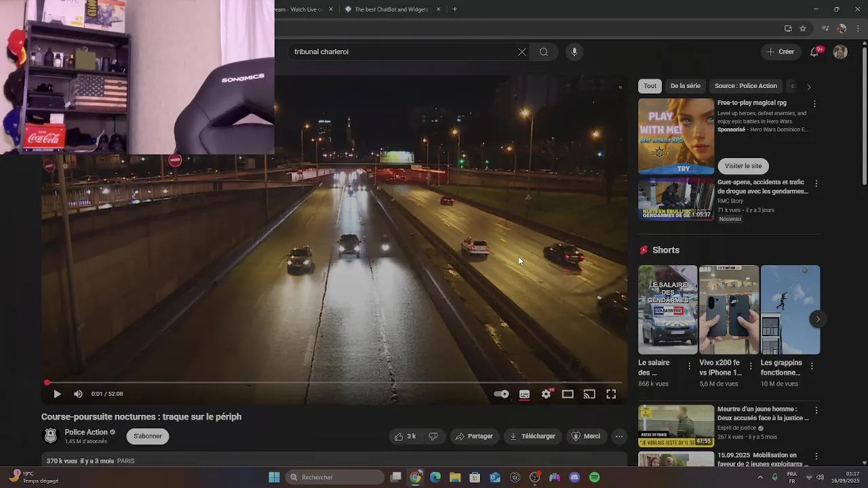Select the 'De la série' filter chip
This screenshot has width=868, height=488.
pos(686,86)
